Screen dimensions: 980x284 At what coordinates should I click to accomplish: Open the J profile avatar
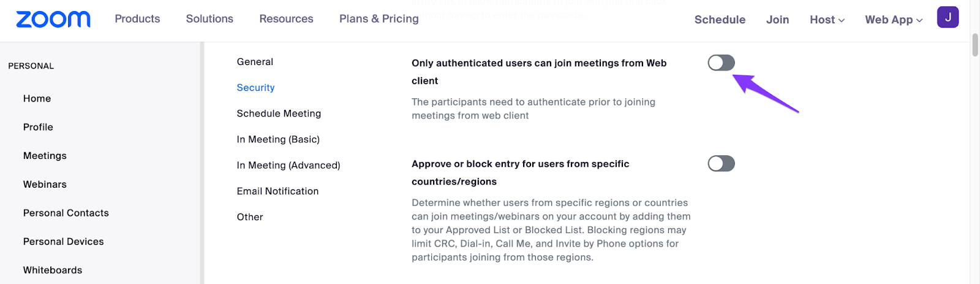(x=948, y=17)
